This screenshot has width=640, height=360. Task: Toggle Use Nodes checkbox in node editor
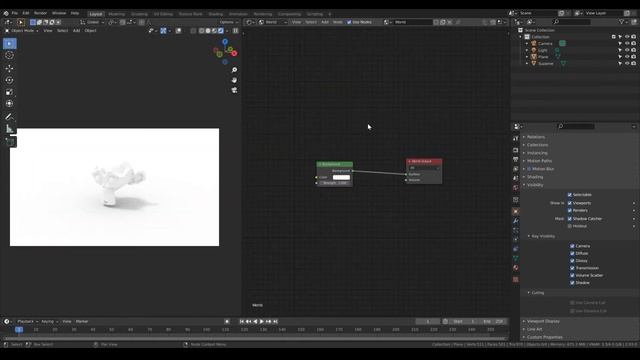(x=349, y=22)
